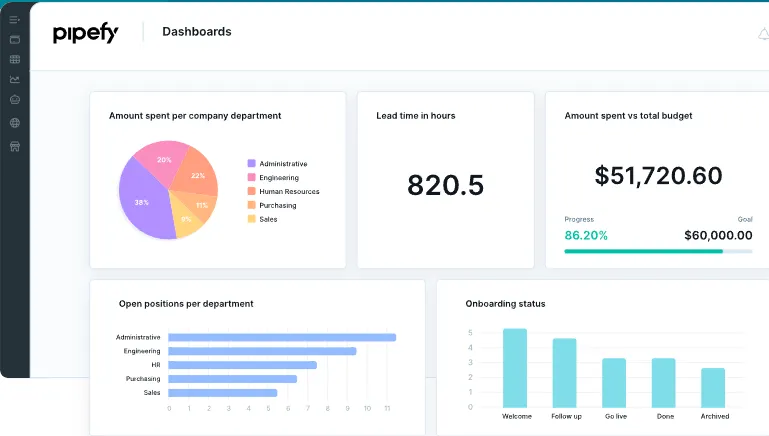This screenshot has height=436, width=769.
Task: Click the Done onboarding bar
Action: tap(664, 383)
